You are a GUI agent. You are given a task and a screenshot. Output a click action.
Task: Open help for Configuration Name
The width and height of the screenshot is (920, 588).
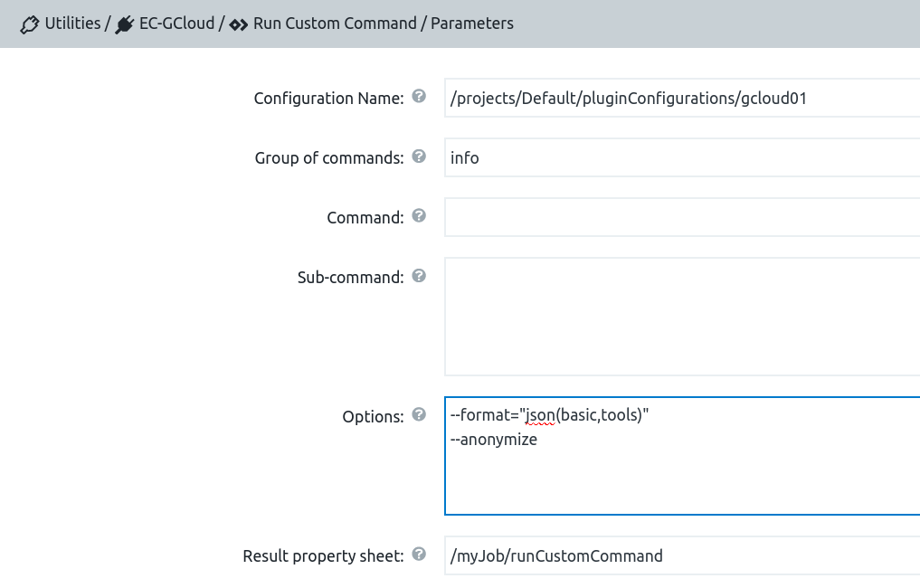point(419,96)
